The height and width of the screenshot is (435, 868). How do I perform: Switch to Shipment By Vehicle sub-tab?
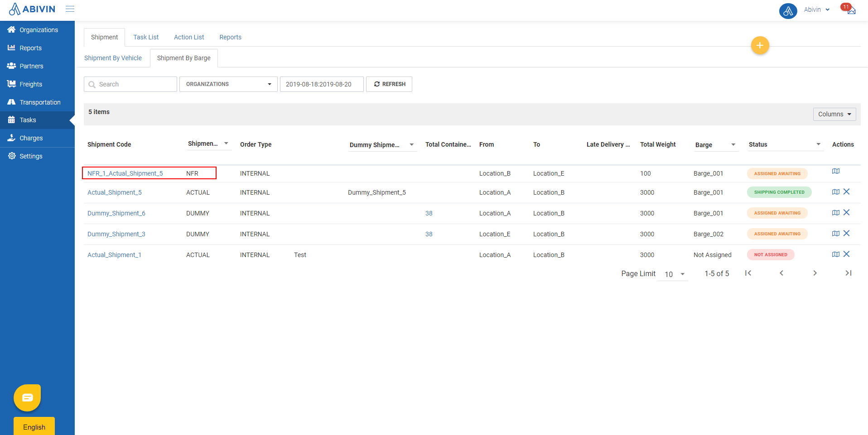click(x=113, y=58)
